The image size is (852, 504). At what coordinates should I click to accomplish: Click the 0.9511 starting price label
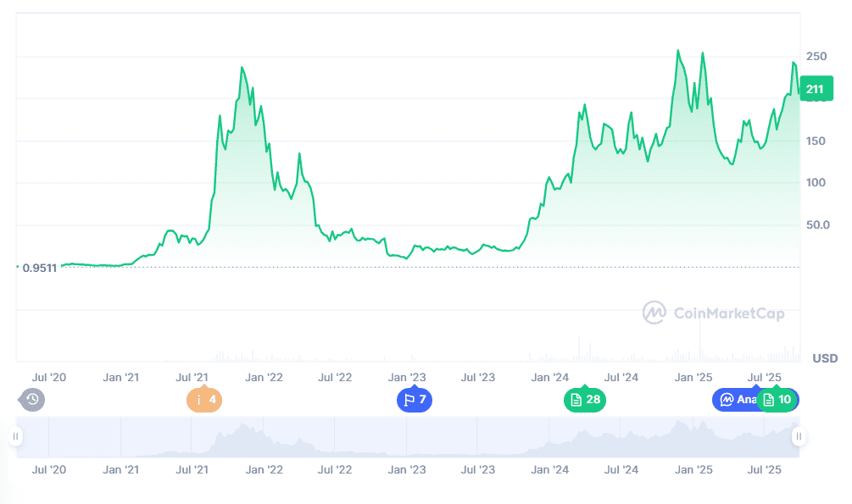[x=38, y=268]
